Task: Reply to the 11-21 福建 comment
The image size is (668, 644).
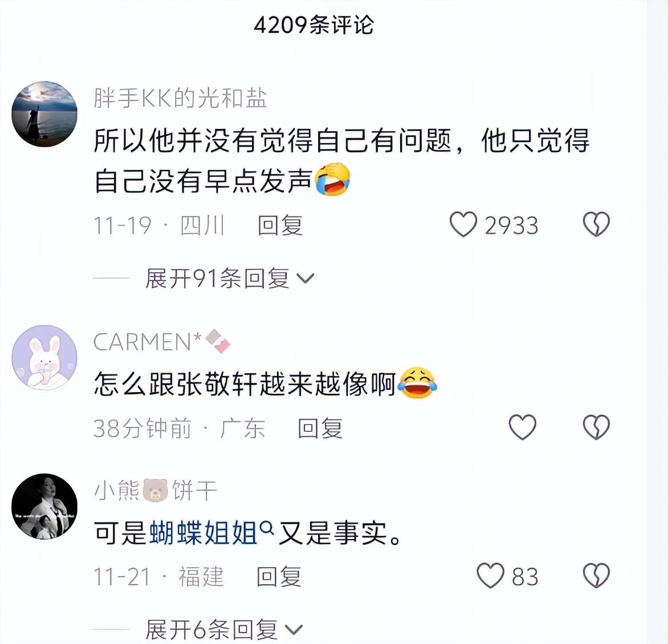Action: [x=279, y=577]
